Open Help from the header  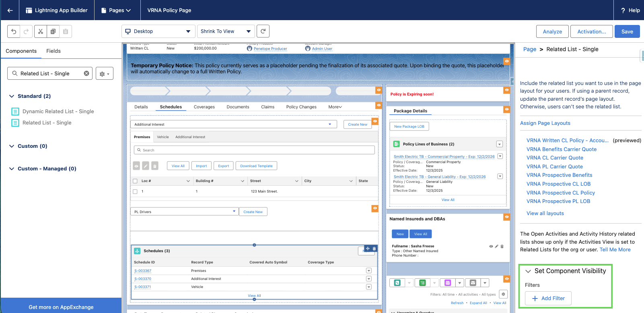[630, 10]
